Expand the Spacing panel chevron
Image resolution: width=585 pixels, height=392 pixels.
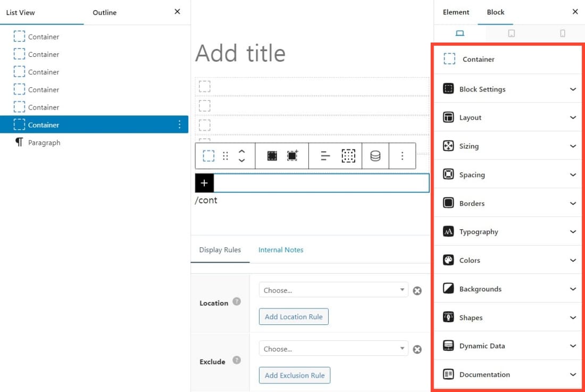(573, 174)
